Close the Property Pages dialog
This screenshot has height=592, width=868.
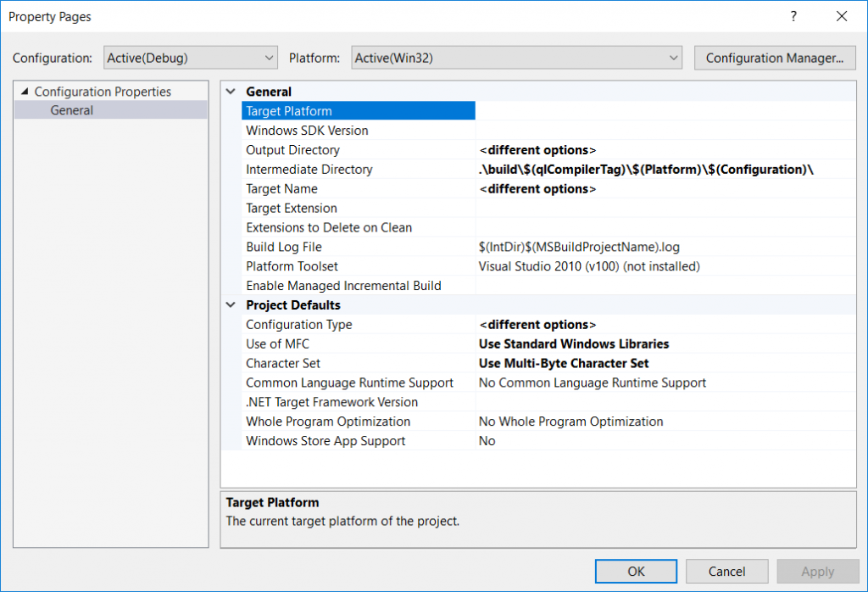point(842,16)
